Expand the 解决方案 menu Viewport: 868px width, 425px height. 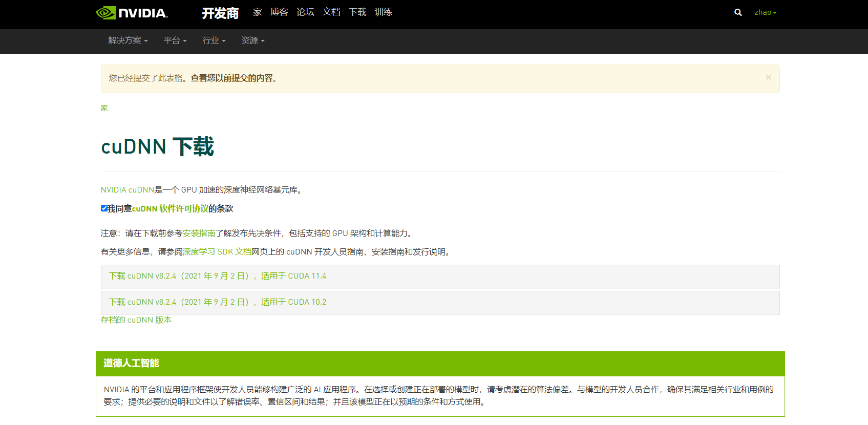(128, 40)
